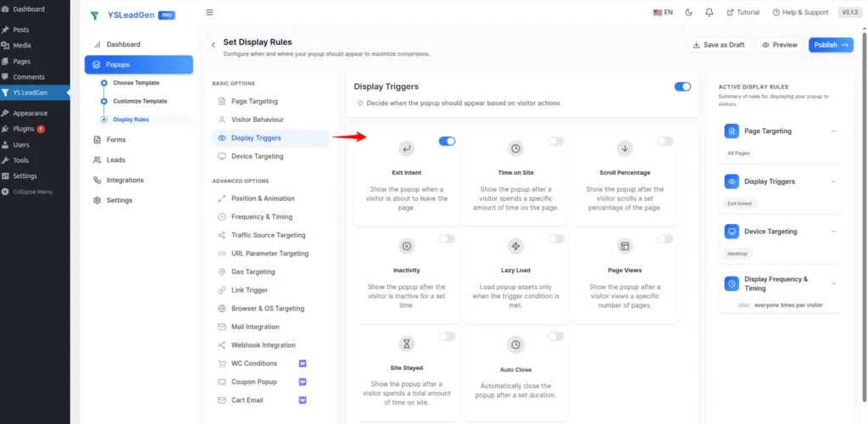
Task: Click the Site Stayed hourglass icon
Action: [x=406, y=344]
